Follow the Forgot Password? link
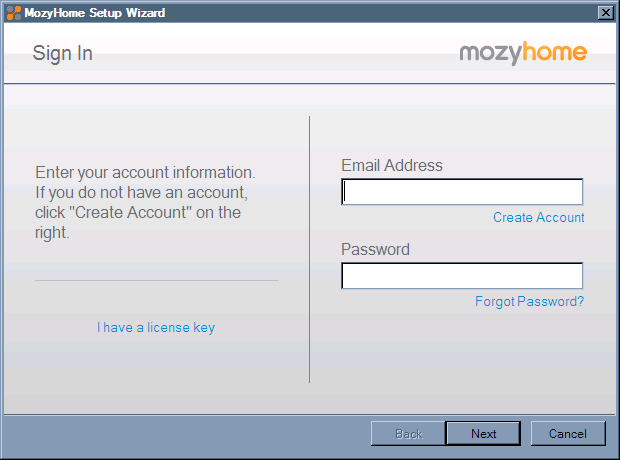This screenshot has height=460, width=620. click(529, 301)
